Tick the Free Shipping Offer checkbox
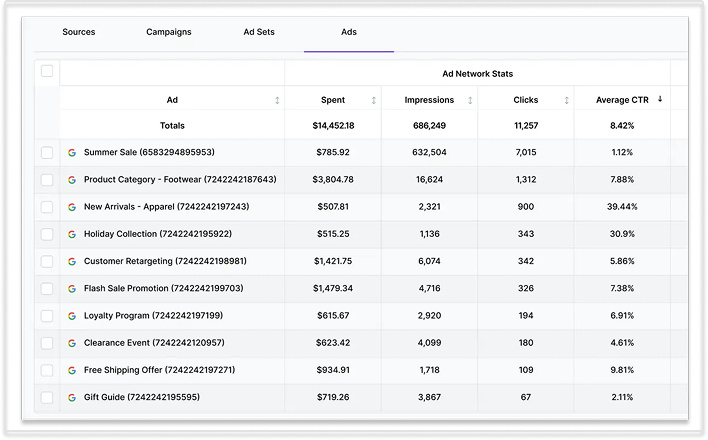The height and width of the screenshot is (440, 708). click(47, 370)
